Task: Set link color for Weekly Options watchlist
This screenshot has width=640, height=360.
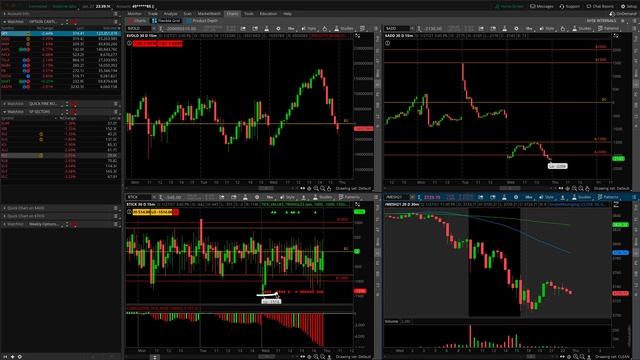Action: (x=73, y=224)
